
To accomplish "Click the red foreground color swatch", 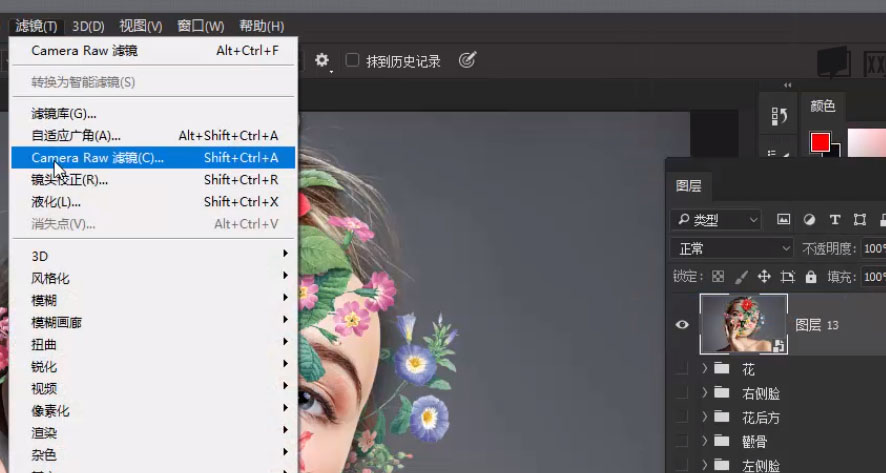I will [820, 142].
